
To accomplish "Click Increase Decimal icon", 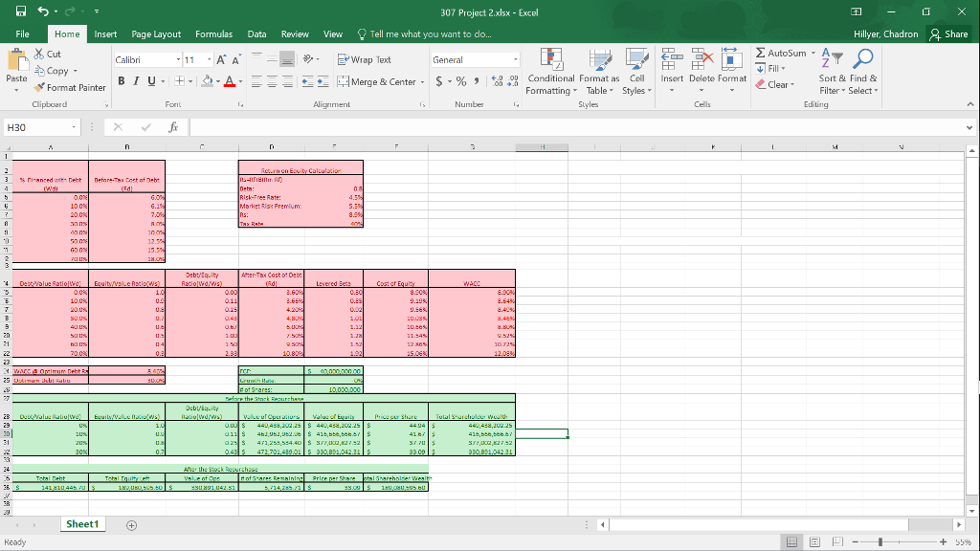I will [498, 81].
